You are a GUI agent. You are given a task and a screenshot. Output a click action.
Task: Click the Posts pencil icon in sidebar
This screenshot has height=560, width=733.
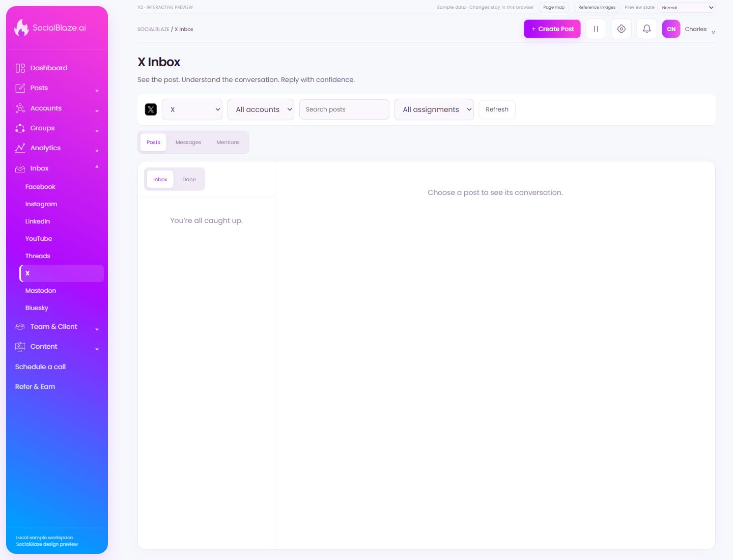[x=20, y=88]
